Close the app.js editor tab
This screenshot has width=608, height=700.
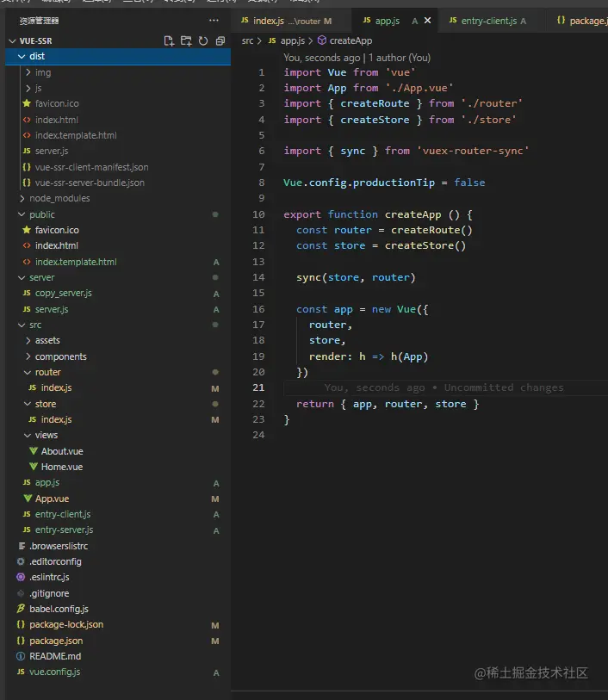coord(428,21)
